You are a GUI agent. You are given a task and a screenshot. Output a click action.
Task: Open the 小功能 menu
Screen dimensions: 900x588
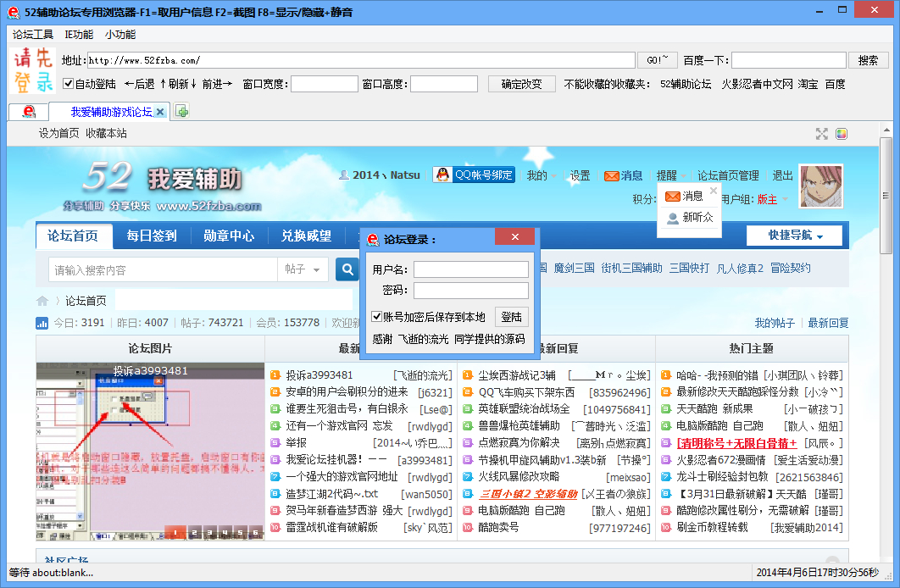click(120, 35)
